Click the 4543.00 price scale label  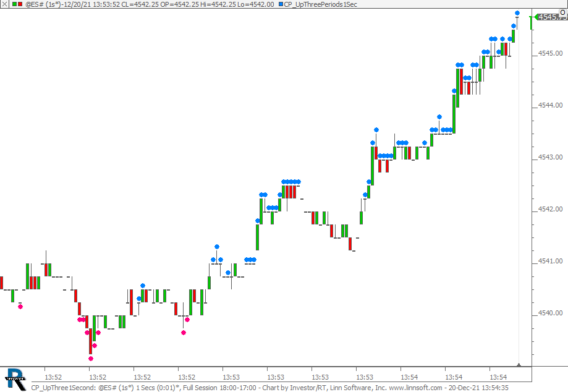point(550,157)
